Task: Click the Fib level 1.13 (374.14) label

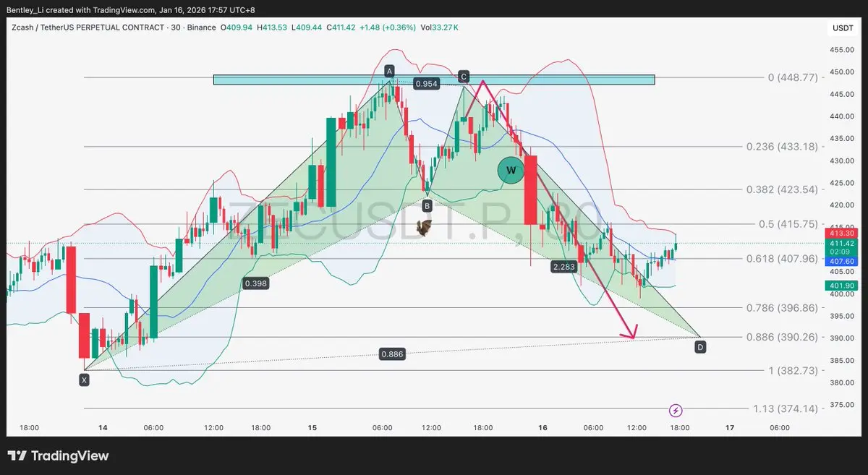Action: tap(786, 408)
